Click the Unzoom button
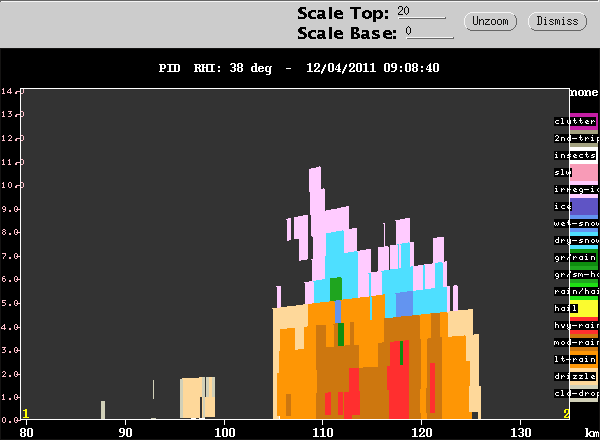Screen dimensions: 600x440 [x=490, y=21]
